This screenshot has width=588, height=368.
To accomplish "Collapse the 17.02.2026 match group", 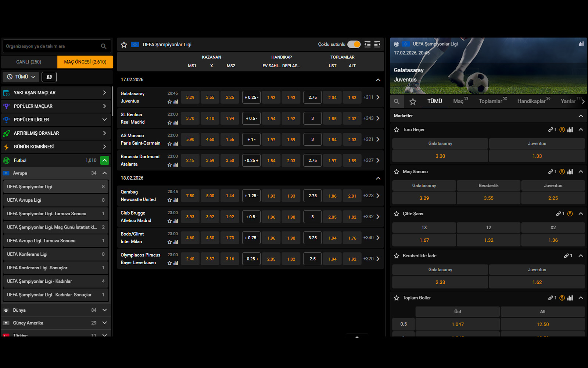I will tap(378, 80).
